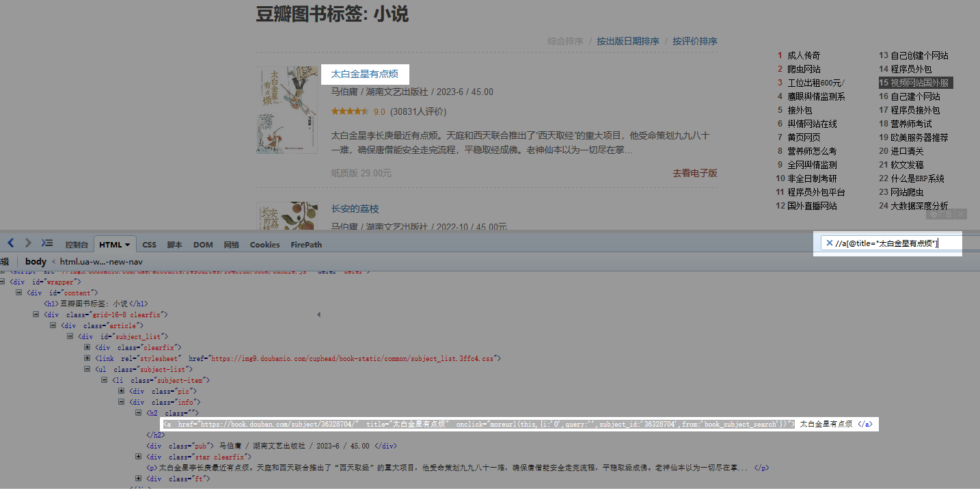
Task: Select the h1 豆瓣图书标签: 小说 node
Action: [96, 304]
